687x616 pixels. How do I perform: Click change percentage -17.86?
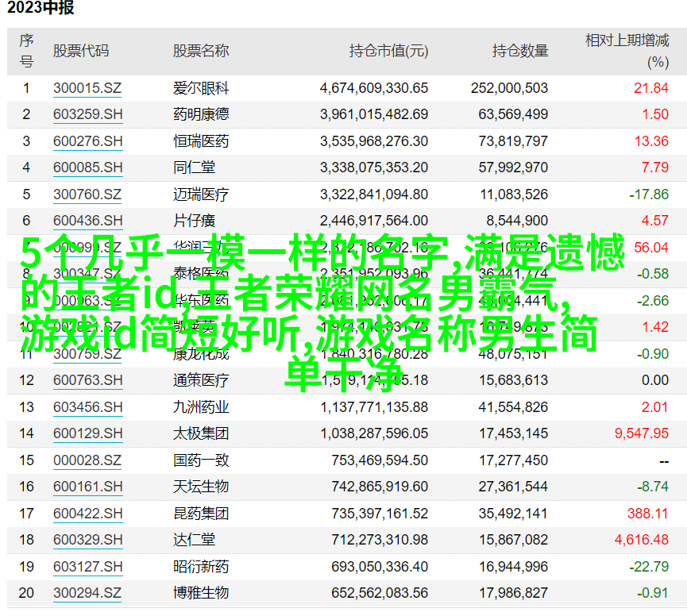649,194
